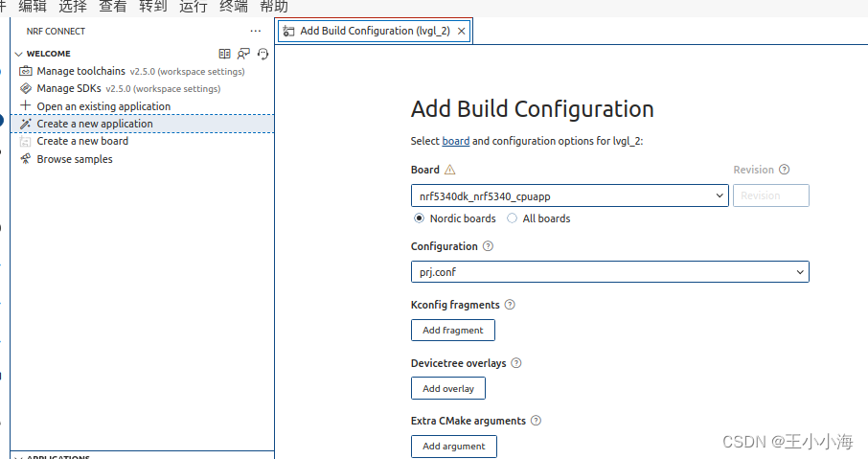Screen dimensions: 868x459
Task: Click the help icon next to Revision
Action: (784, 170)
